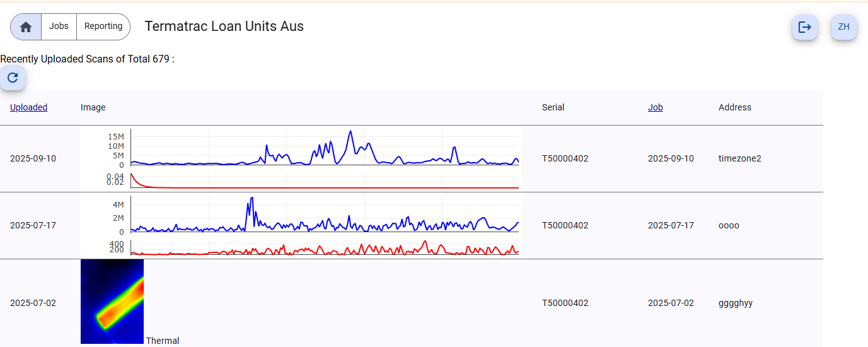Screen dimensions: 868x347
Task: Open the ZH user avatar menu
Action: (x=844, y=27)
